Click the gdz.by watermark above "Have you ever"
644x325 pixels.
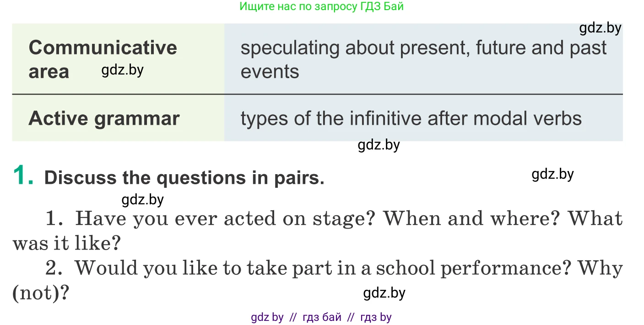(x=142, y=200)
